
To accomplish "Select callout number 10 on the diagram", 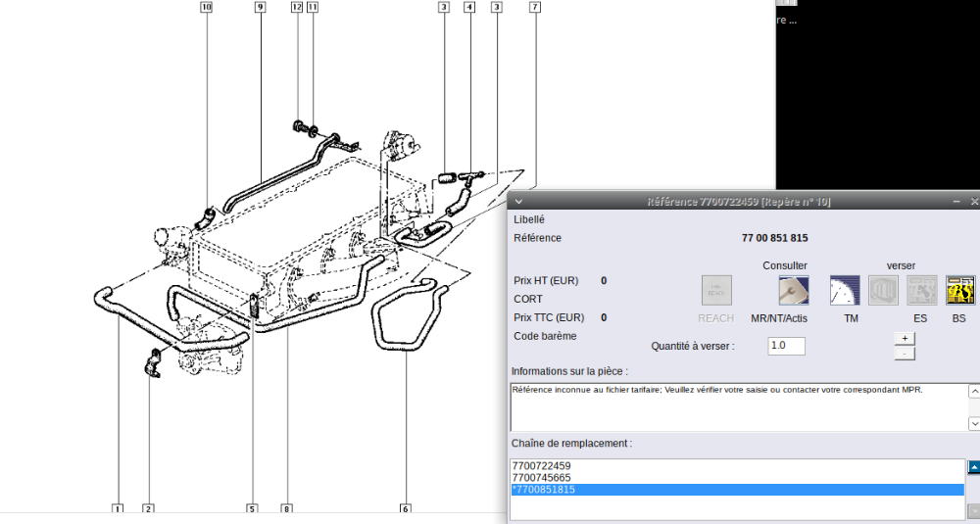I will click(x=206, y=7).
